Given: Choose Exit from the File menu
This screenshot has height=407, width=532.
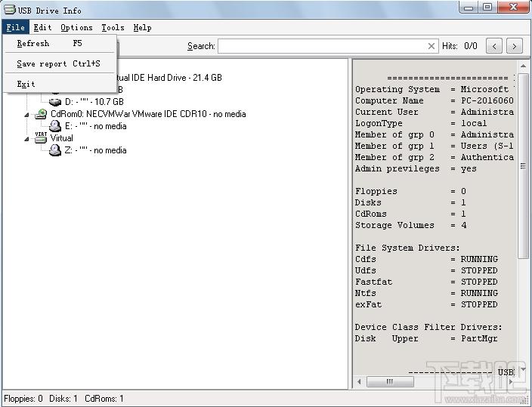Looking at the screenshot, I should coord(60,84).
